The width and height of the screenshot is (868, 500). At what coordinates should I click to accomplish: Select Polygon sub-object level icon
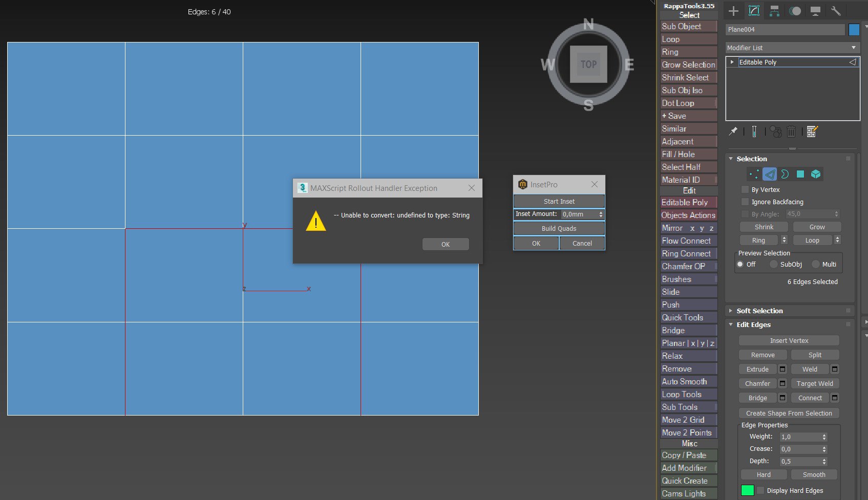pyautogui.click(x=800, y=175)
